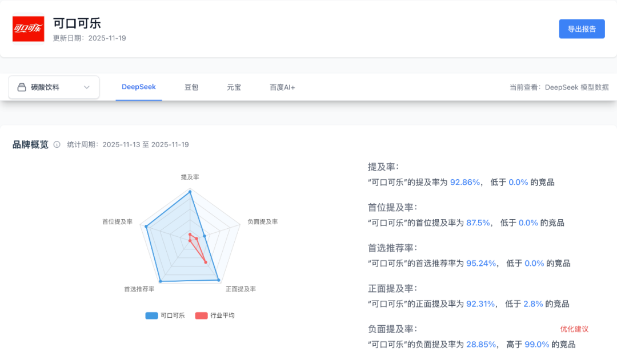This screenshot has height=364, width=617.
Task: Click the 负面提及率 radar axis label
Action: pos(262,222)
